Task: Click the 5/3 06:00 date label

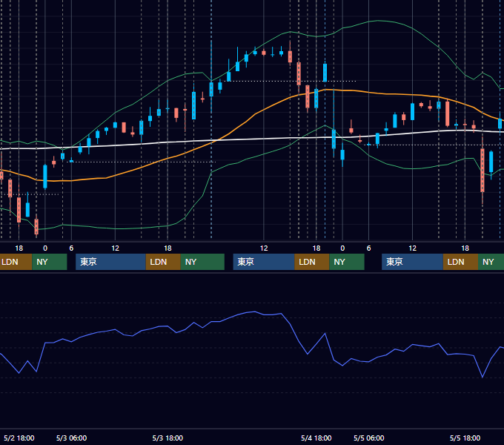Action: coord(71,438)
